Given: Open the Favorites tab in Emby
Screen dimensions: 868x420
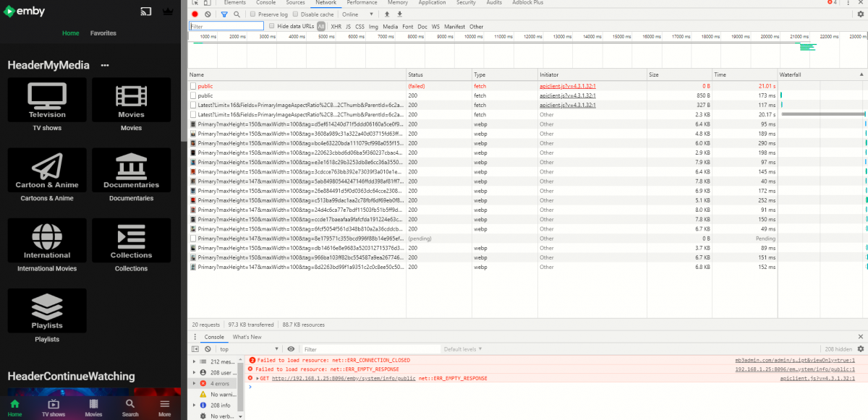Looking at the screenshot, I should (103, 33).
